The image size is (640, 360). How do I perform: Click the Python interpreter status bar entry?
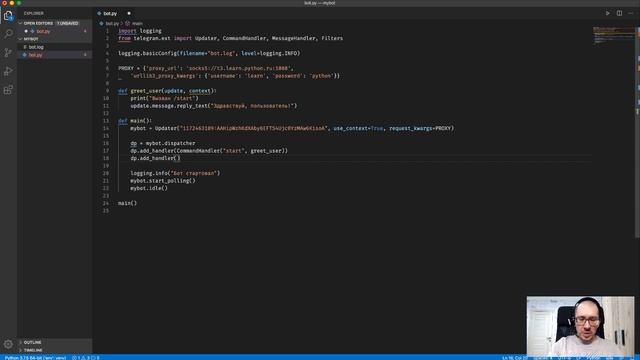[35, 358]
